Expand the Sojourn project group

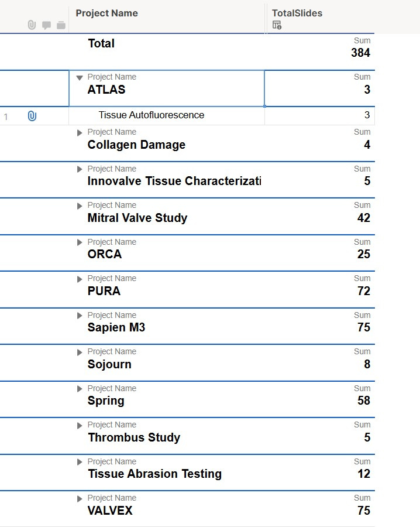coord(79,353)
